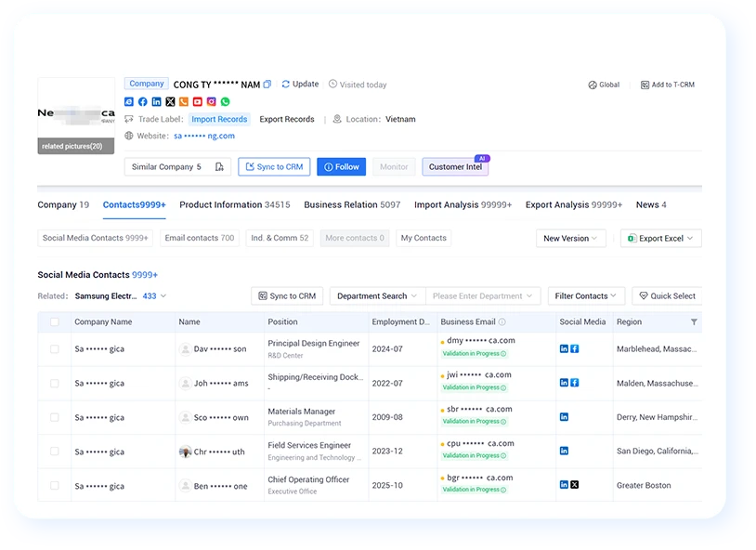Switch to the Company 19 tab
This screenshot has width=756, height=550.
click(63, 205)
